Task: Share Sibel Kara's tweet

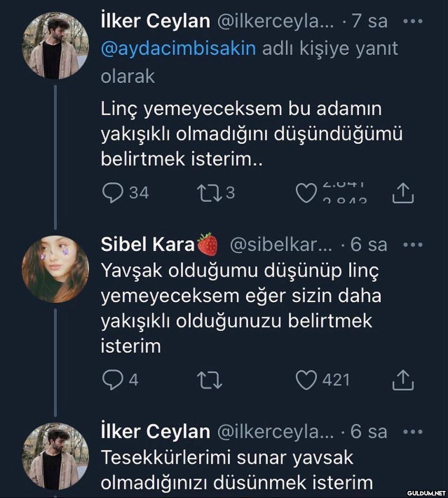Action: (x=403, y=381)
